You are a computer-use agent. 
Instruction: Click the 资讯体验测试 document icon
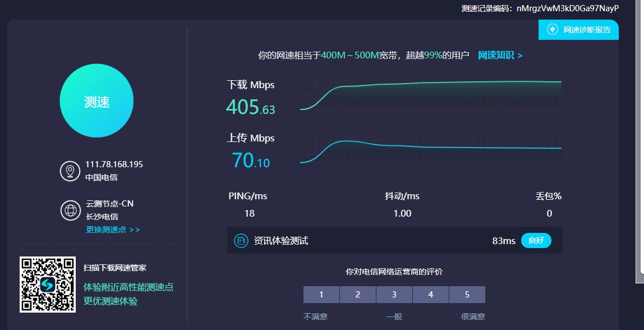pos(241,241)
